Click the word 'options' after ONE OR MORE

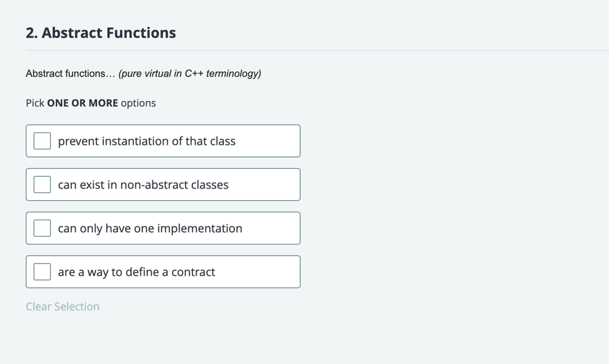pyautogui.click(x=138, y=103)
